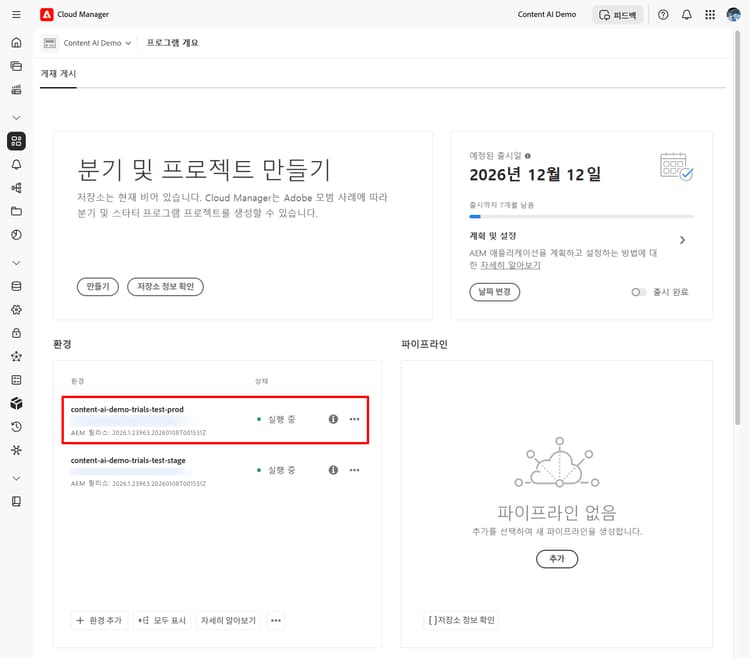
Task: Open the programs card icon in sidebar
Action: tap(16, 66)
